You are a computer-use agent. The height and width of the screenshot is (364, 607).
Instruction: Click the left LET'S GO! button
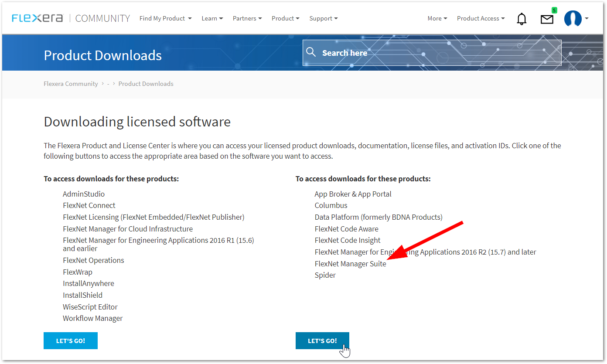click(x=71, y=341)
